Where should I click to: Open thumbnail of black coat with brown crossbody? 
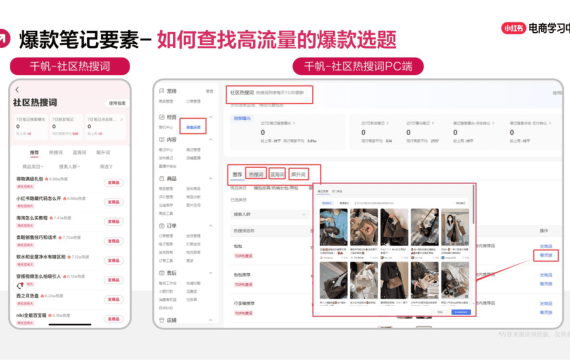click(394, 280)
